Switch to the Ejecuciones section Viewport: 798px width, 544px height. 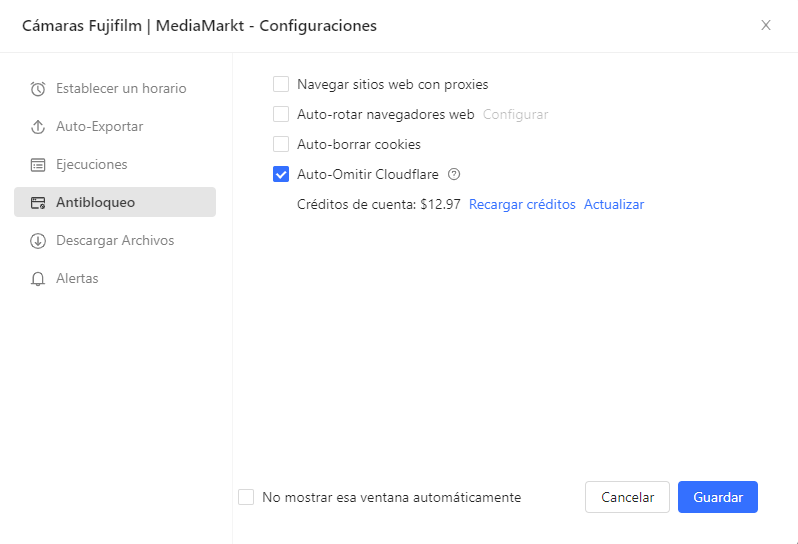92,165
